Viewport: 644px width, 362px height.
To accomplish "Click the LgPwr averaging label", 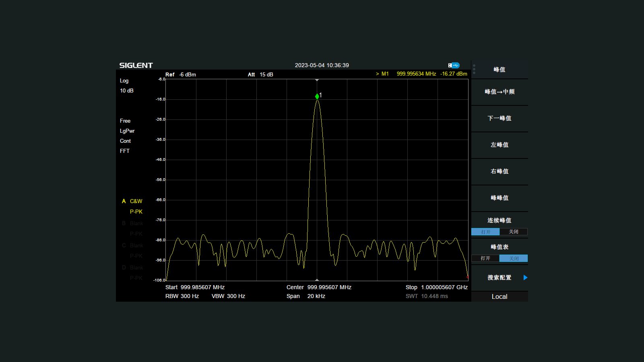I will [x=127, y=131].
